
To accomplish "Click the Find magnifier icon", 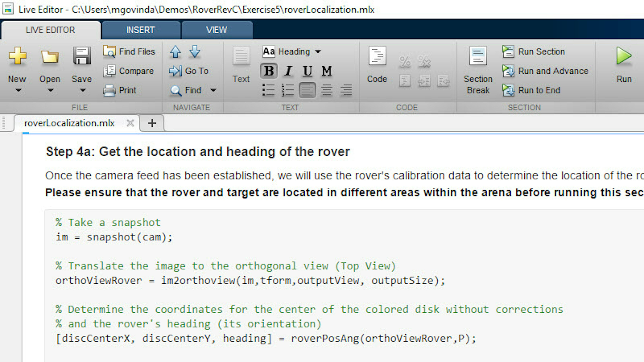I will 176,90.
